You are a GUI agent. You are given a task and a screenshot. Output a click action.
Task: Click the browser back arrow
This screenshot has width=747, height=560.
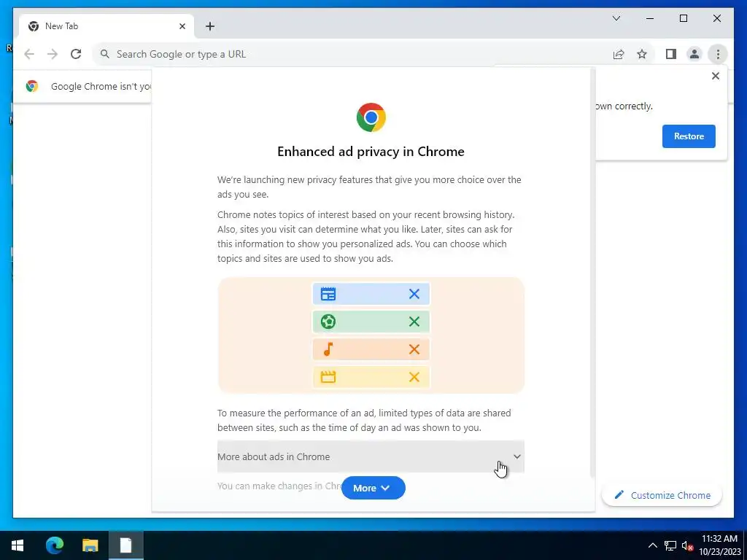[29, 54]
